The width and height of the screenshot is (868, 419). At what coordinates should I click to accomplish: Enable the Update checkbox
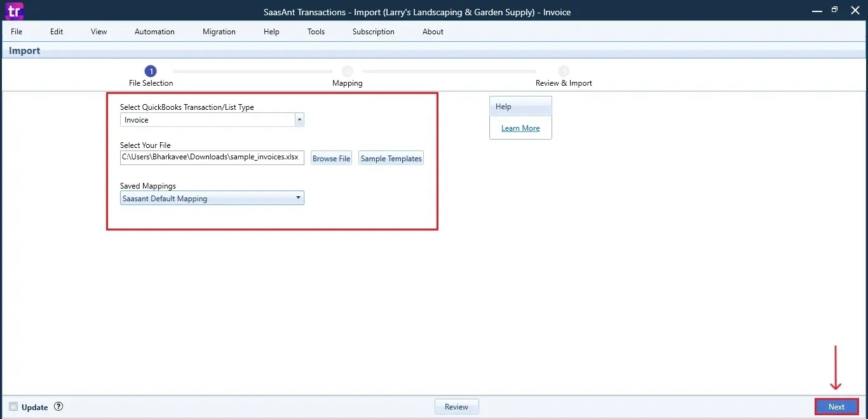pyautogui.click(x=13, y=407)
